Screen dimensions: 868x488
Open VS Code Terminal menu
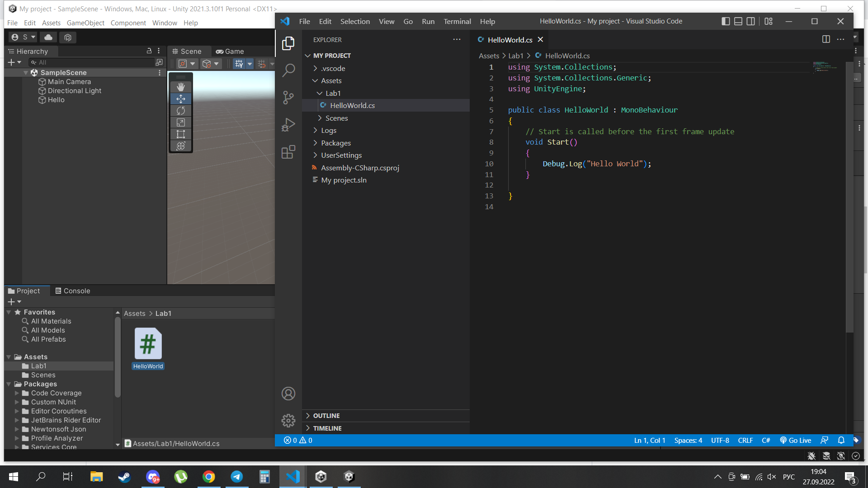tap(457, 21)
